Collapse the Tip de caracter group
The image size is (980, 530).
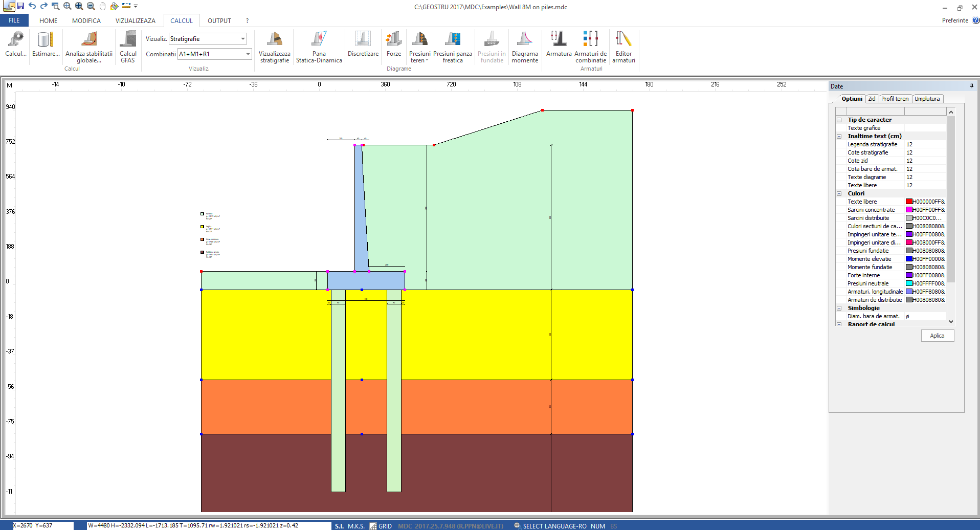click(x=839, y=120)
